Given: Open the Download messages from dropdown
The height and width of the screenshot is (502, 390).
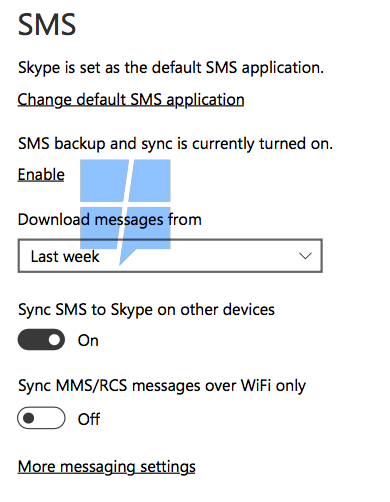Looking at the screenshot, I should click(x=170, y=256).
